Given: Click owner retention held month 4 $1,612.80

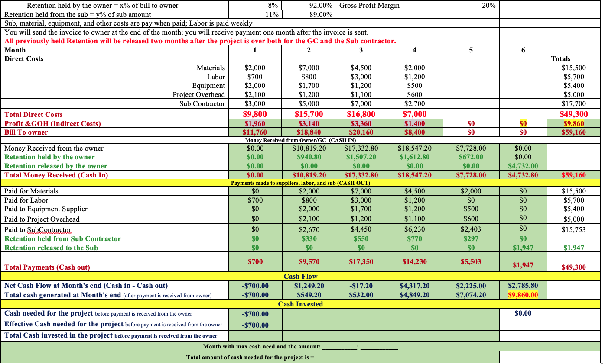Looking at the screenshot, I should tap(414, 157).
